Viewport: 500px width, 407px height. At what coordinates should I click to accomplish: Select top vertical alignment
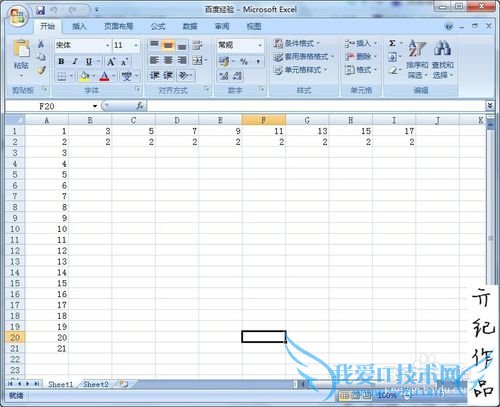[154, 45]
